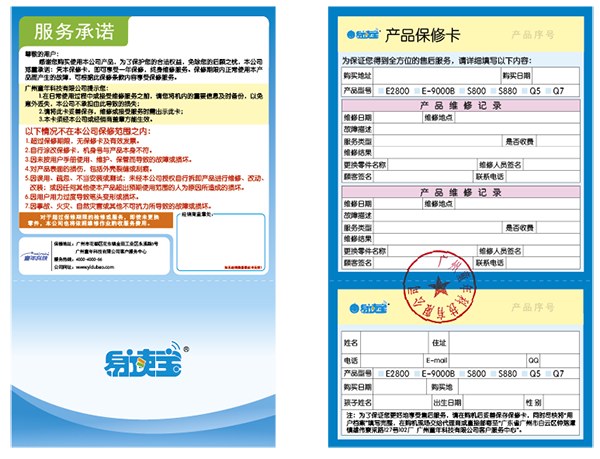
Task: Click the 购买地址 field on the warranty card
Action: pos(437,76)
